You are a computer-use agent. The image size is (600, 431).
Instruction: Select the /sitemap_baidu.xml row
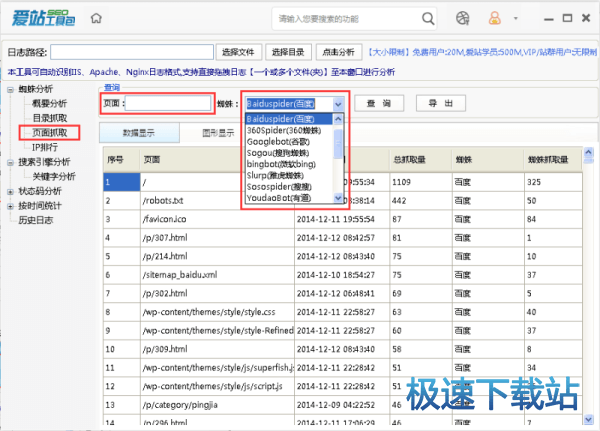pos(343,275)
